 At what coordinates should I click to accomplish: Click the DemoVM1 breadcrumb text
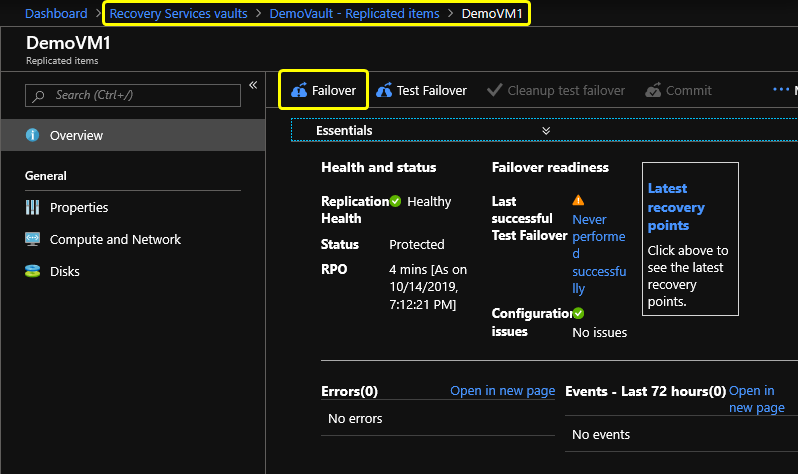tap(492, 13)
